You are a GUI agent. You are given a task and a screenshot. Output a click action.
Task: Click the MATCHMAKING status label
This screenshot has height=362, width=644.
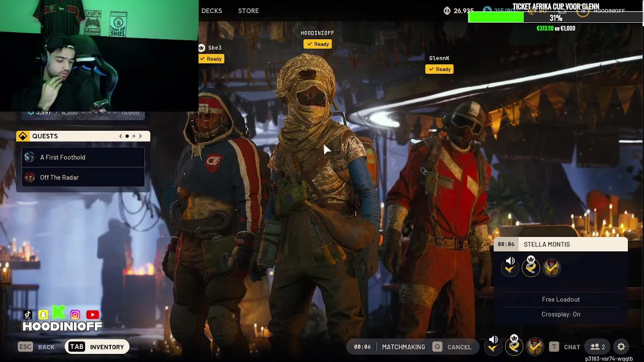[x=404, y=347]
